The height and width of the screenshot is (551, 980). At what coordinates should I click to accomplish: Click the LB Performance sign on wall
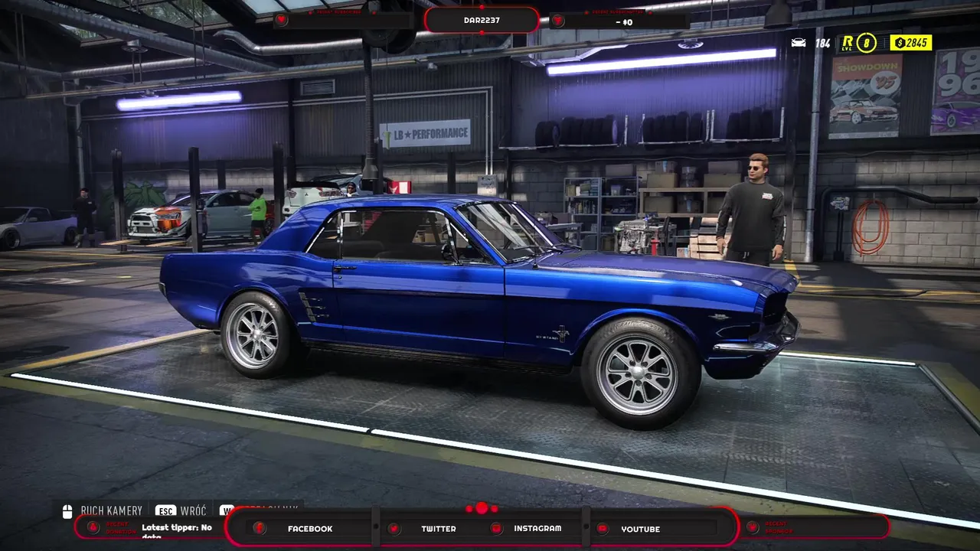pyautogui.click(x=425, y=133)
